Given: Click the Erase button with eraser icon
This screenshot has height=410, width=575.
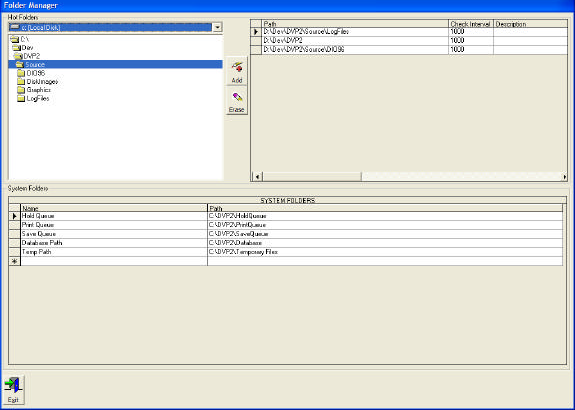Looking at the screenshot, I should [237, 101].
